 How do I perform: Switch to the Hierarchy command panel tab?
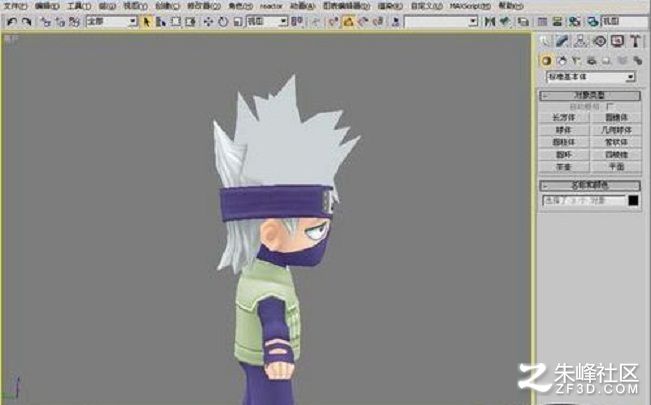pyautogui.click(x=580, y=41)
